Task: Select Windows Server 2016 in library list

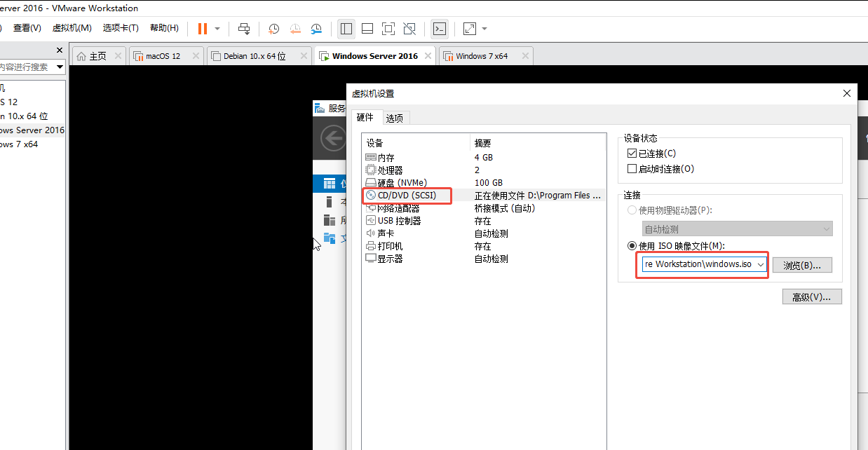Action: click(x=32, y=130)
